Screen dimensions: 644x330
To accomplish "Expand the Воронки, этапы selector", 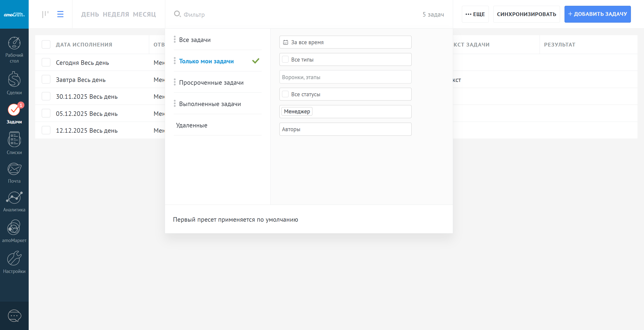I will pos(345,77).
